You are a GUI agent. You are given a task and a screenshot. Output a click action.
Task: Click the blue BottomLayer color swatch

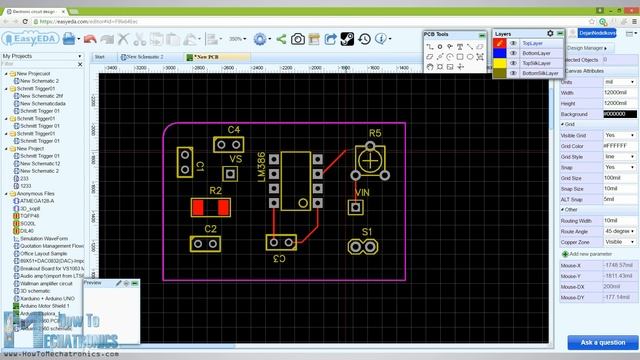(500, 53)
